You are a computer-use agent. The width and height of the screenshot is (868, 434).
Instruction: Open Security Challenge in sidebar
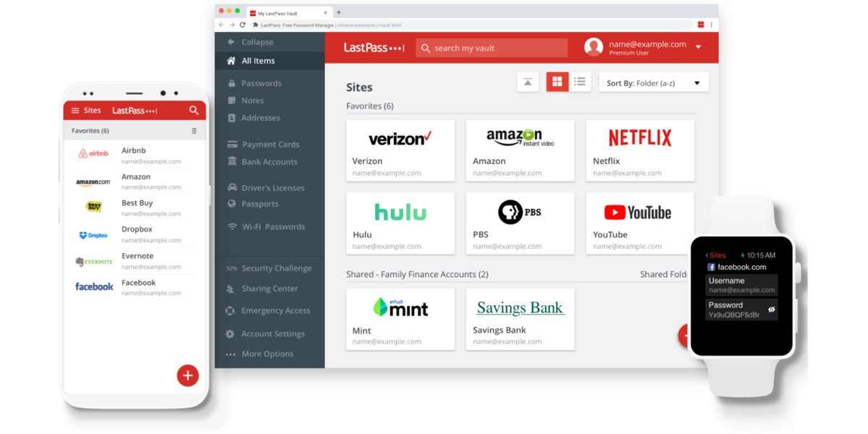269,268
